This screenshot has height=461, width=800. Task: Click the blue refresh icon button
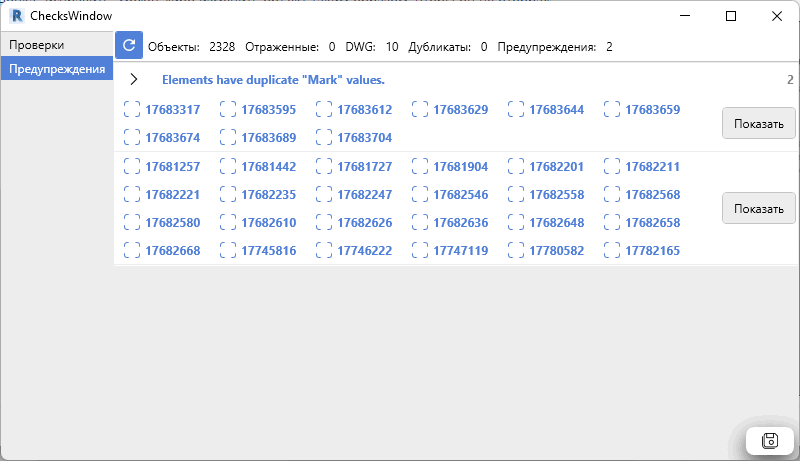[x=129, y=45]
